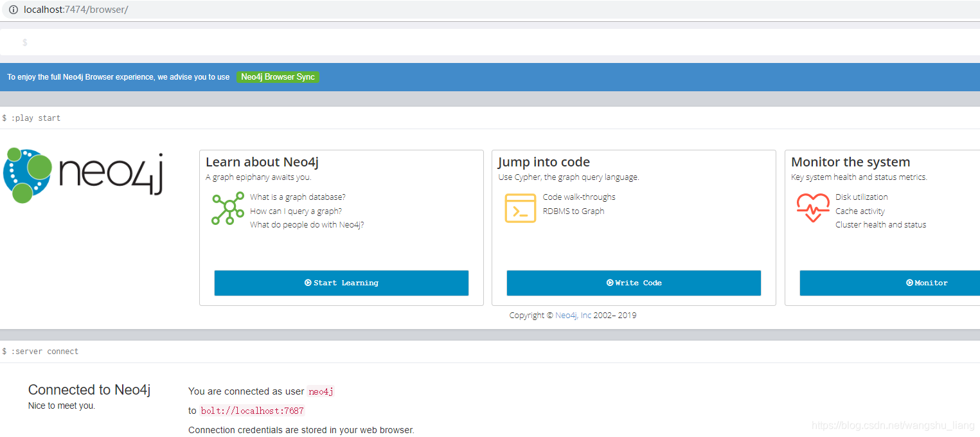The height and width of the screenshot is (437, 980).
Task: Click 'RDBMS to Graph' text
Action: [573, 211]
